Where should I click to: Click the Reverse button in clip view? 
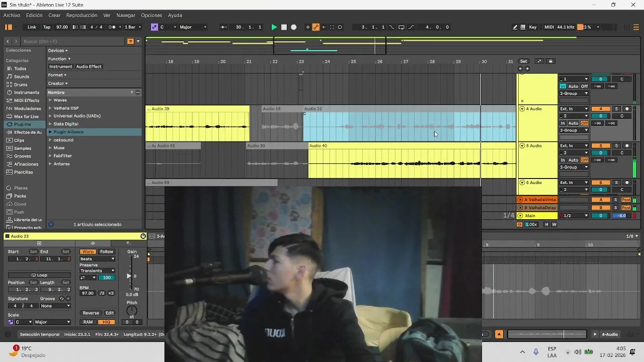tap(91, 313)
